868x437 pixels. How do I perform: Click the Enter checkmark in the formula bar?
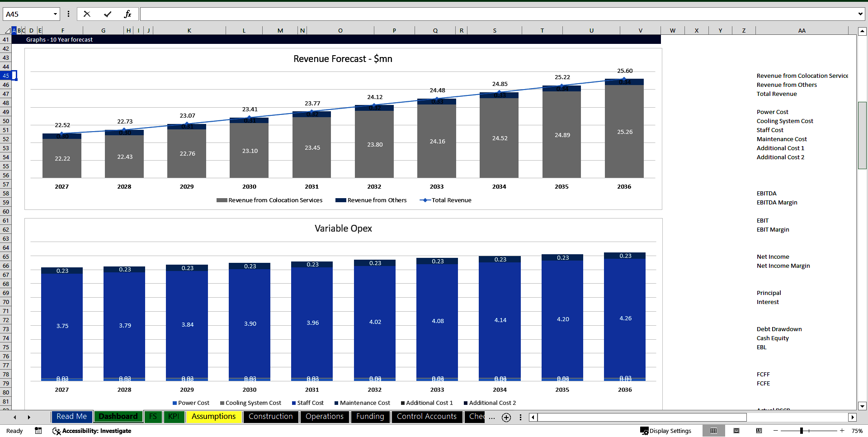click(x=107, y=14)
